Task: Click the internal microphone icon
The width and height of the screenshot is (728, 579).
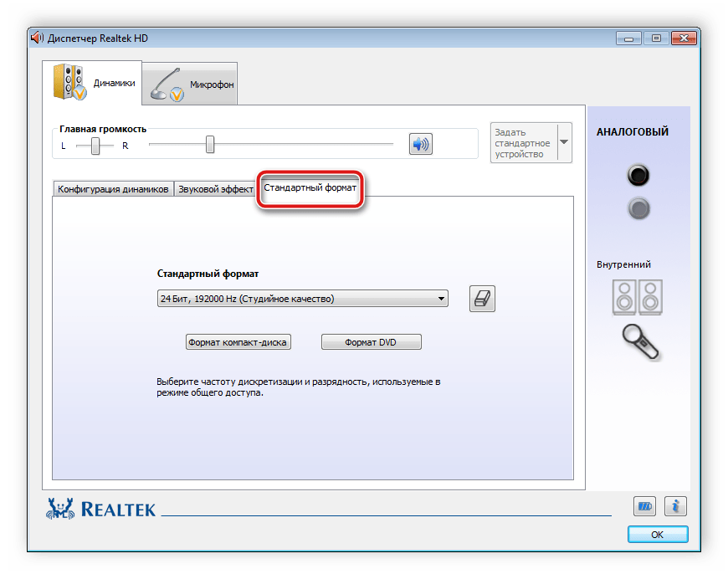Action: coord(640,341)
